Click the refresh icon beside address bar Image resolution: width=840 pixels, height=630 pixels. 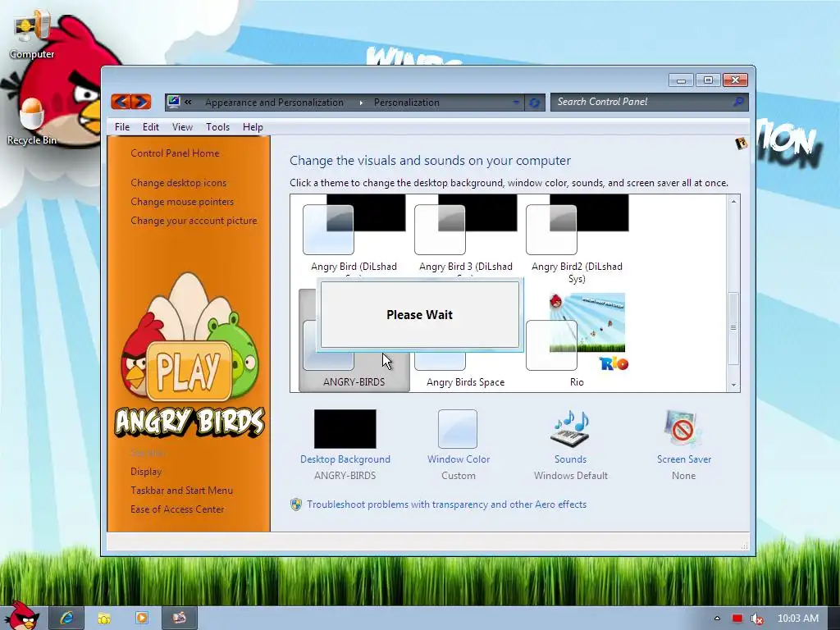534,103
